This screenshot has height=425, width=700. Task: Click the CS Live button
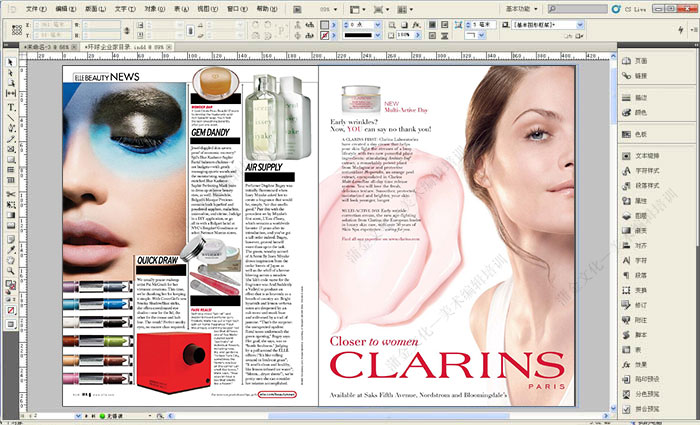(629, 9)
